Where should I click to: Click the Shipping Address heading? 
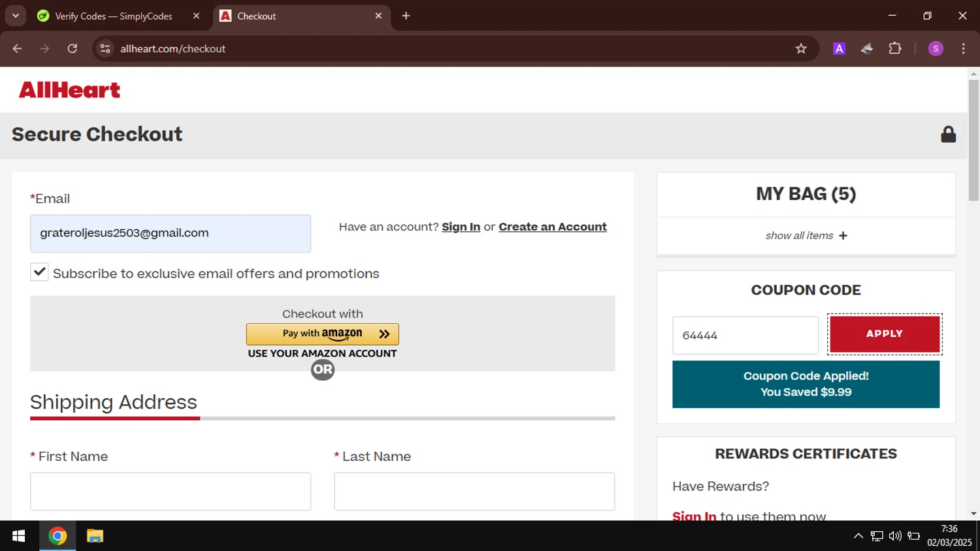click(114, 402)
